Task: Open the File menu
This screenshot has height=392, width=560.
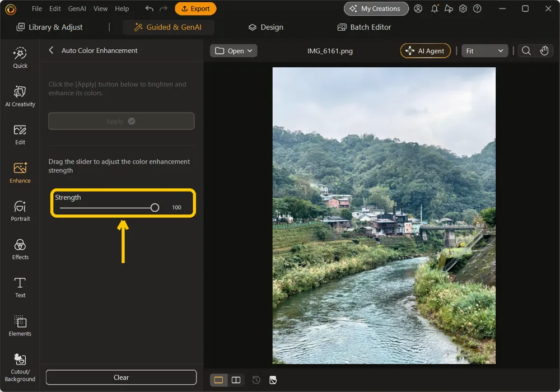Action: [x=37, y=8]
